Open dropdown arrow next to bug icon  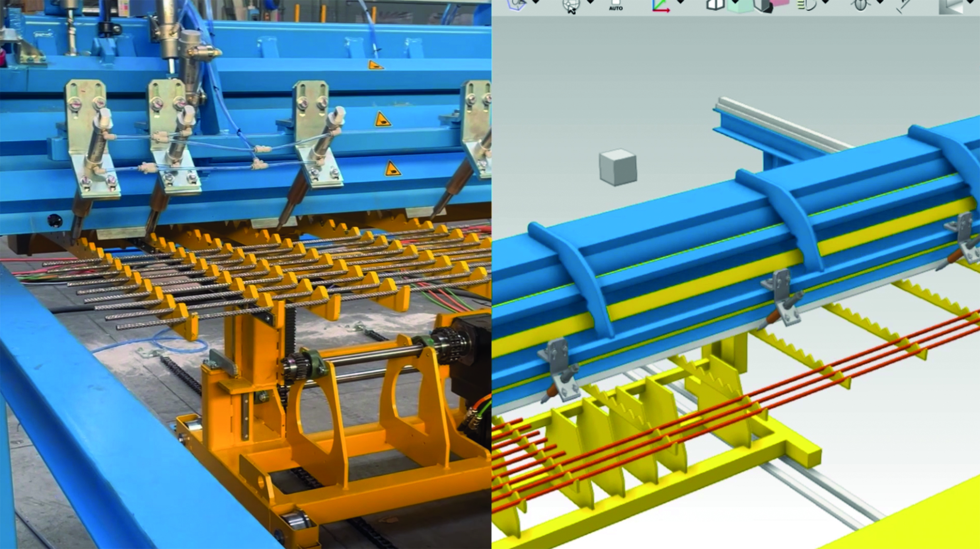[x=880, y=2]
